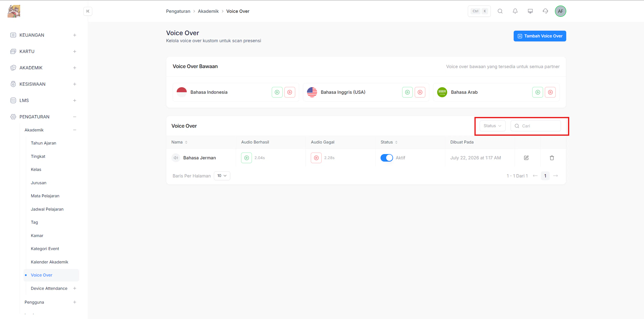Screen dimensions: 644x319
Task: Collapse the sidebar with the arrow button
Action: click(88, 11)
